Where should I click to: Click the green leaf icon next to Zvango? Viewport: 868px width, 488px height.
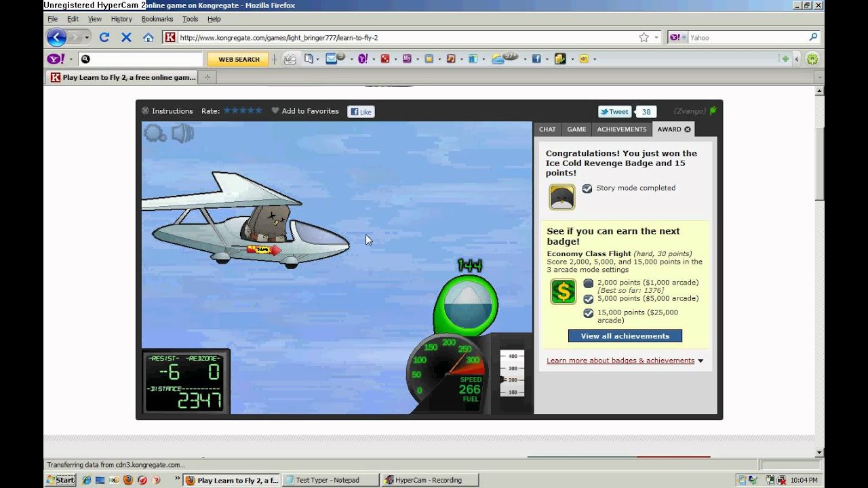[x=713, y=110]
